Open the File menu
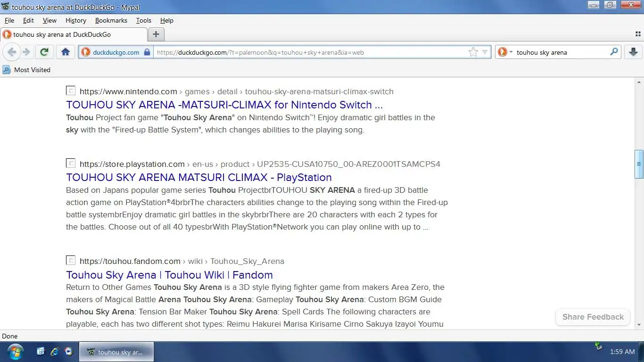The image size is (644, 362). 9,20
